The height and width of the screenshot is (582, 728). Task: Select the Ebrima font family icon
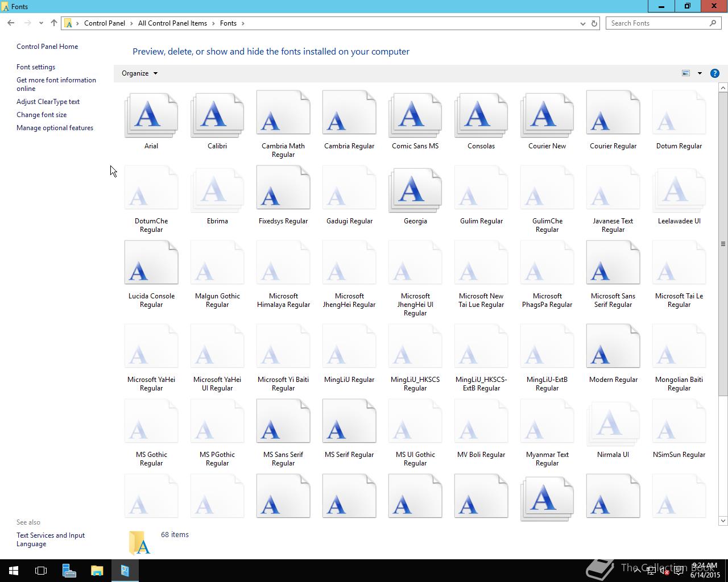[217, 191]
